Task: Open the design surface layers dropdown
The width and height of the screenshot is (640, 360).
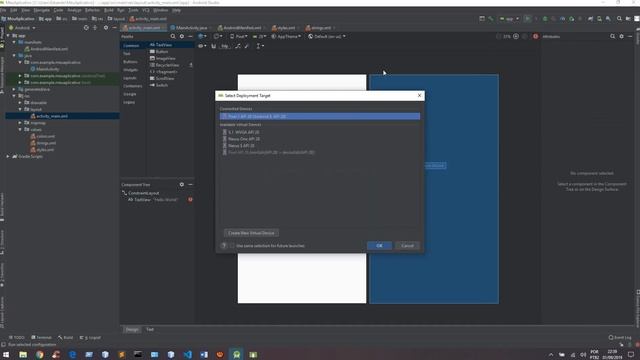Action: coord(202,36)
